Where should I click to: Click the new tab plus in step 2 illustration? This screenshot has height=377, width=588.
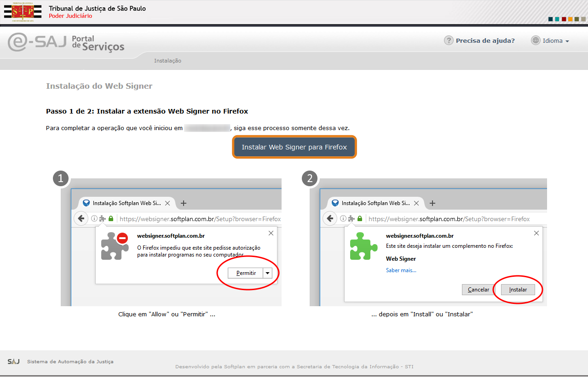(432, 203)
